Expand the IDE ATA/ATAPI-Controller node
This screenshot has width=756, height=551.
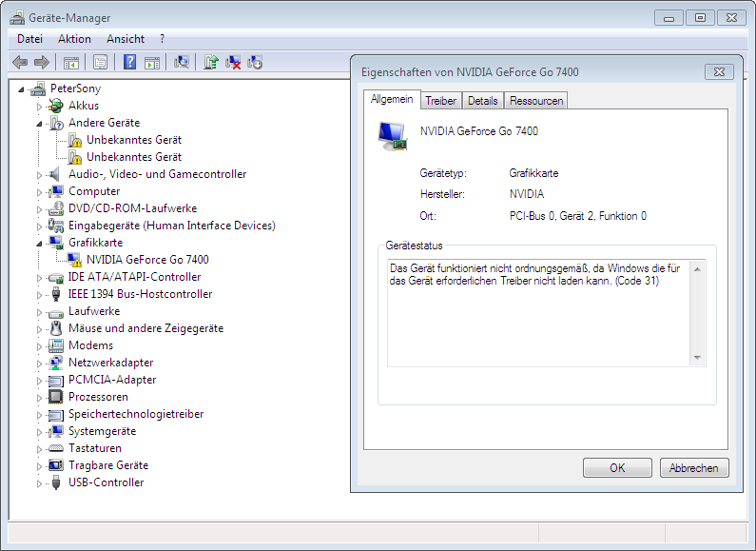point(40,278)
